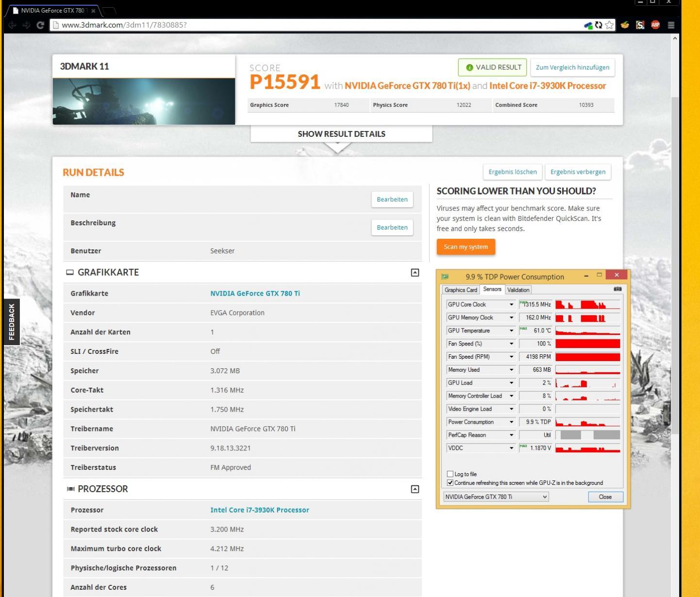The width and height of the screenshot is (700, 597).
Task: Click Ergebnis verbergen button
Action: [578, 172]
